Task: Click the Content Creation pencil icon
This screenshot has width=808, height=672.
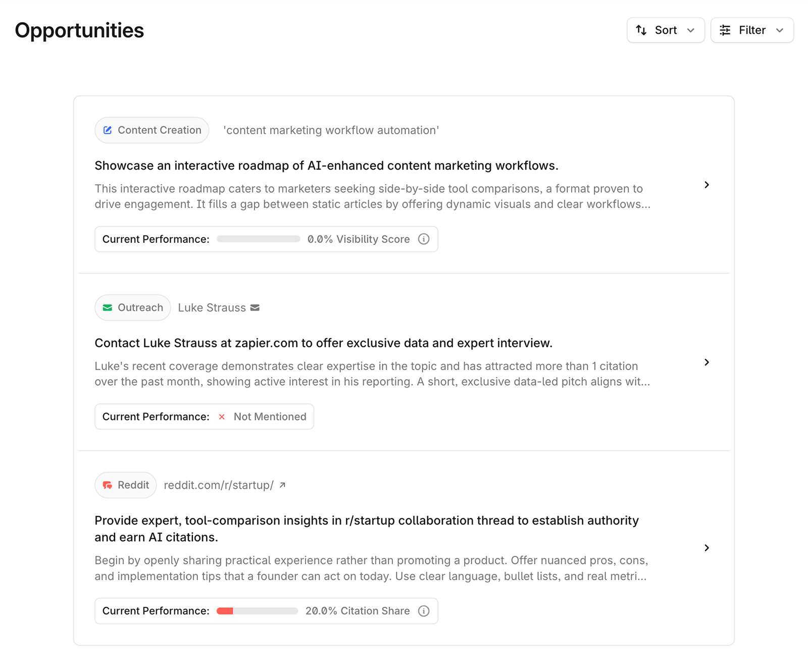Action: point(108,130)
